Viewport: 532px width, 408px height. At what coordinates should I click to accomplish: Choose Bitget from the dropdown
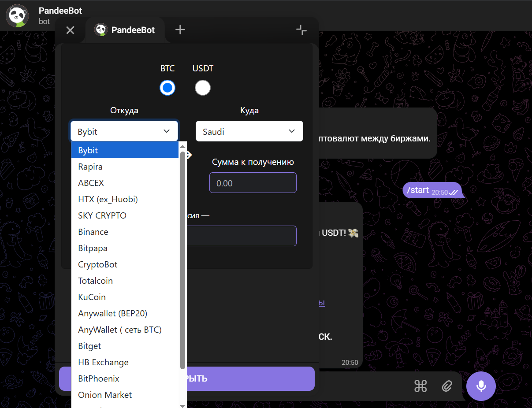[x=125, y=346]
